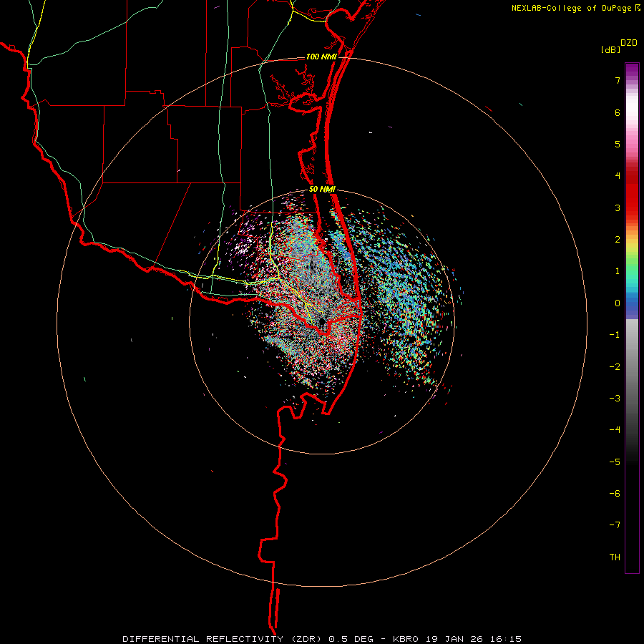Click the 2 value on the color scale

click(x=618, y=240)
